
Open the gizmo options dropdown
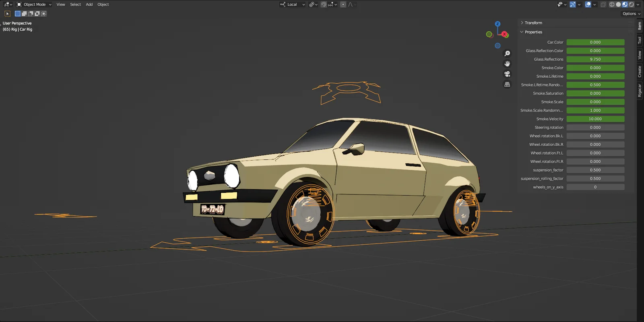pyautogui.click(x=579, y=4)
